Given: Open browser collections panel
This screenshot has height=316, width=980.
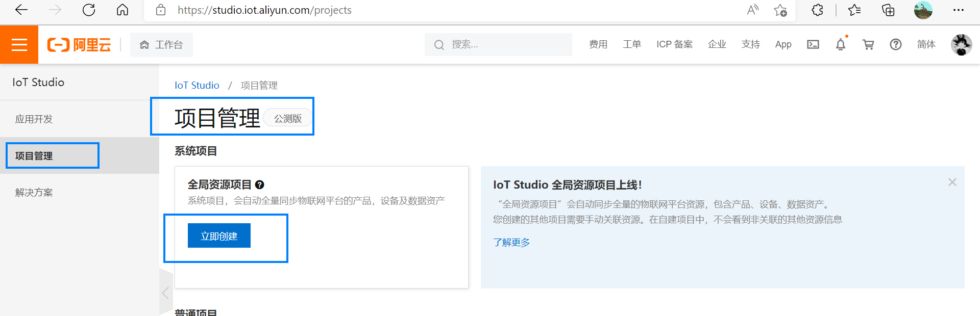Looking at the screenshot, I should pos(888,10).
